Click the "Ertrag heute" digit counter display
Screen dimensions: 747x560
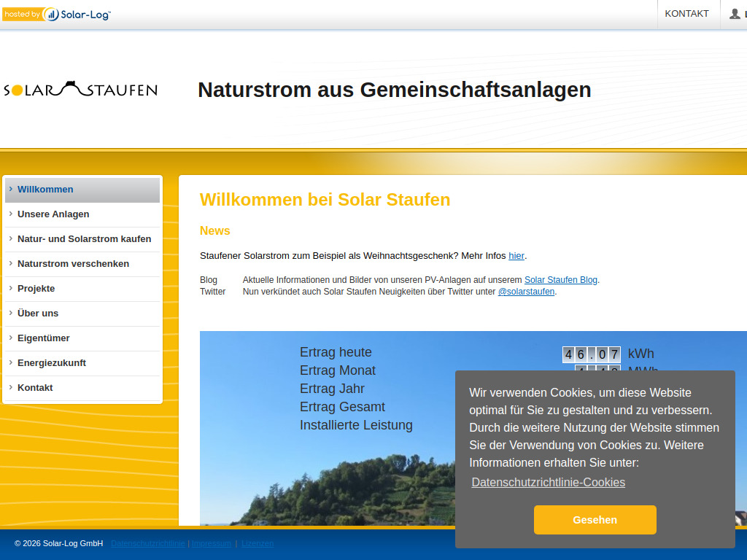coord(592,354)
